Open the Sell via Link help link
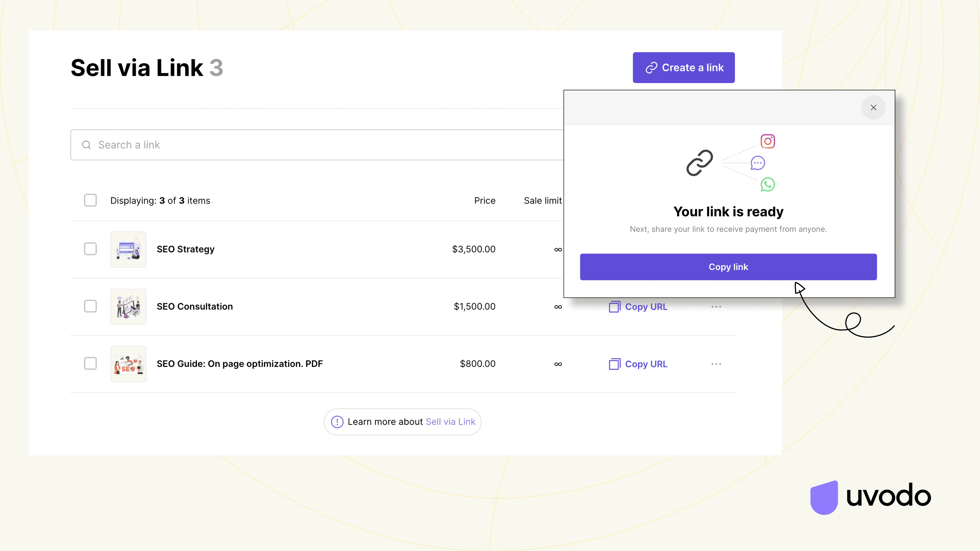 [451, 422]
